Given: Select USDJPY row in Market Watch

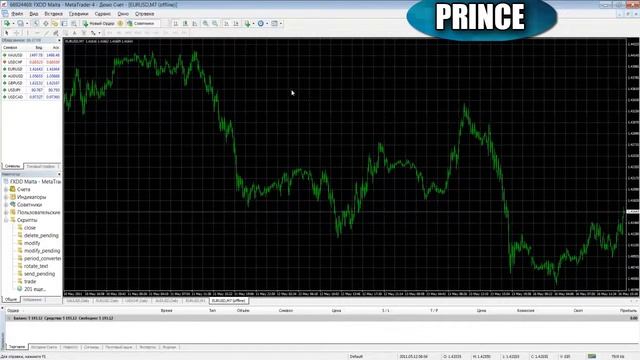Looking at the screenshot, I should tap(31, 90).
